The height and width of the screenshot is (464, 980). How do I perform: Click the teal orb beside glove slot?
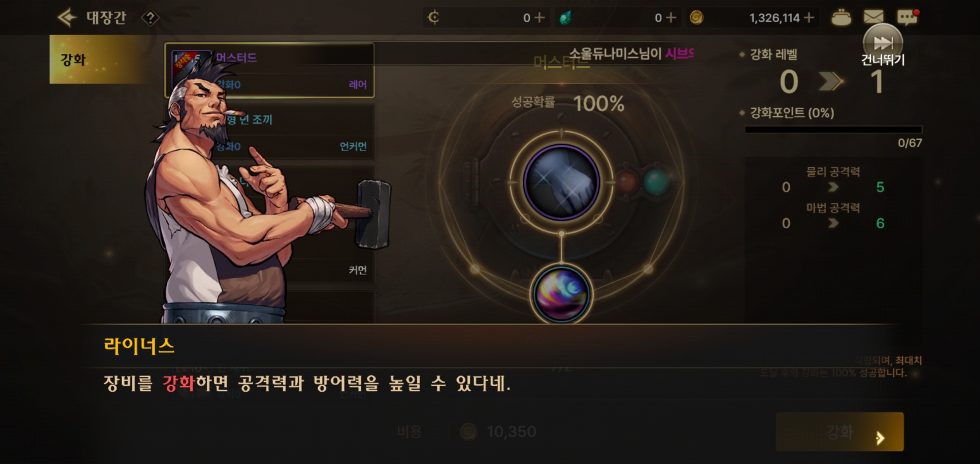657,182
